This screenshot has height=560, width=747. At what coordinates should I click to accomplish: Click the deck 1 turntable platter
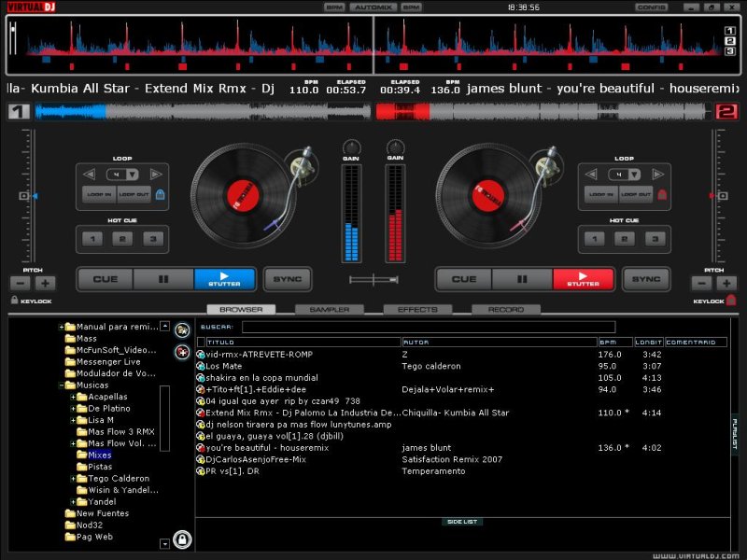243,196
